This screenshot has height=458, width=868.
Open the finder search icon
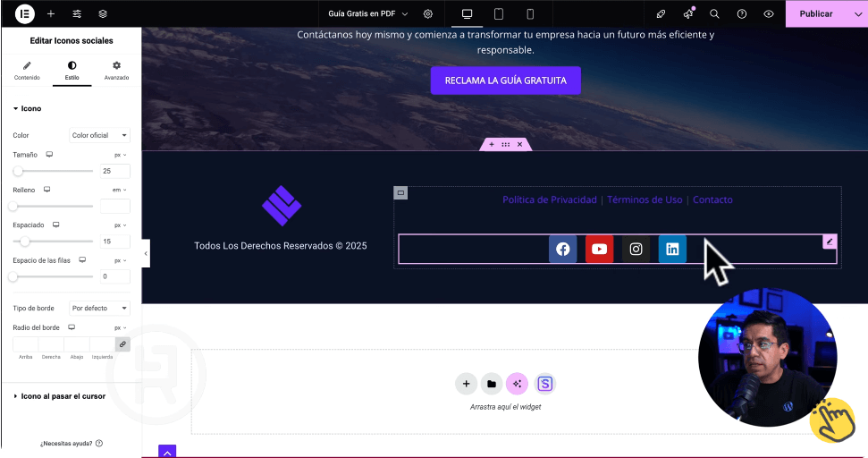pos(714,13)
